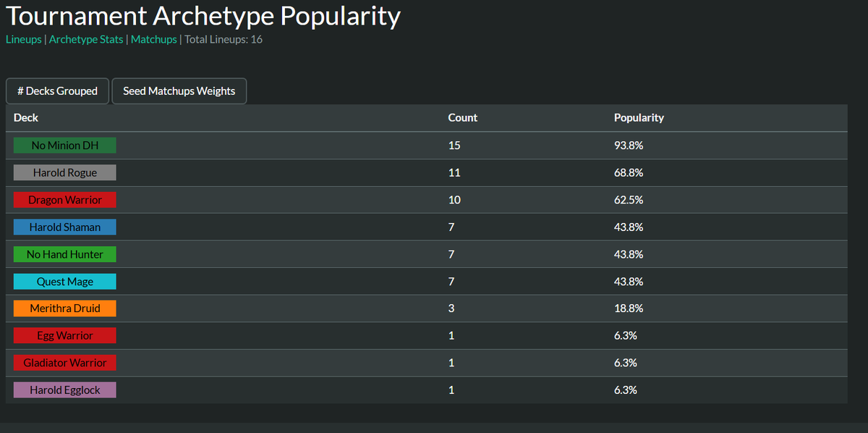Click 43.8% in Harold Shaman row

(629, 227)
